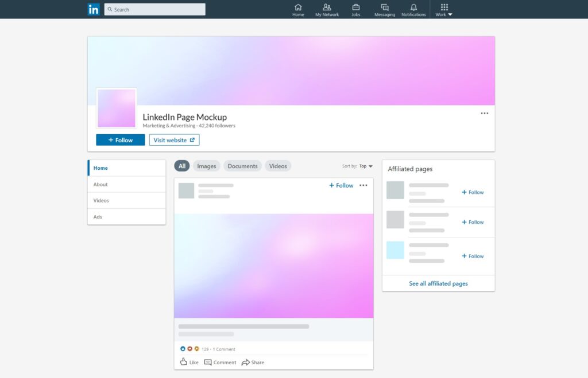
Task: Expand the Work apps grid menu
Action: pos(444,10)
